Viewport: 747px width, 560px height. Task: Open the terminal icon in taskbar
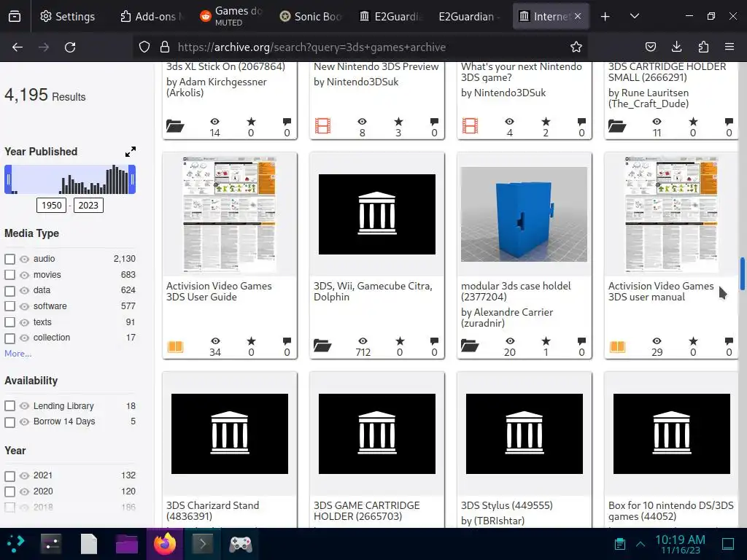tap(203, 543)
